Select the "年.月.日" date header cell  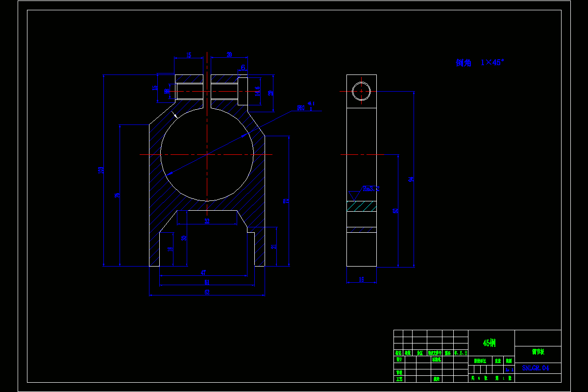[x=461, y=353]
